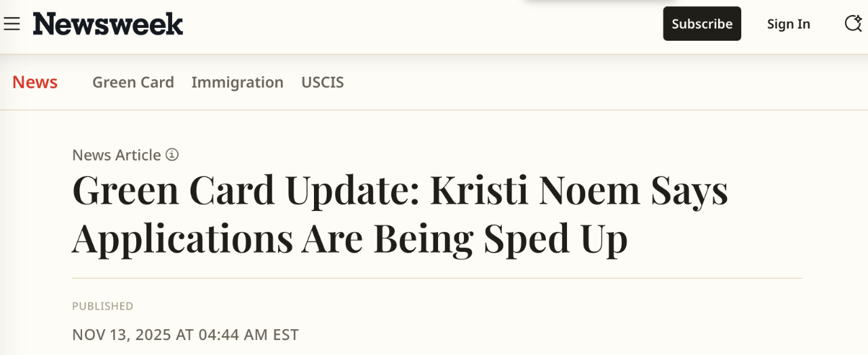Screen dimensions: 868x355
Task: Click the News Article label
Action: (117, 155)
